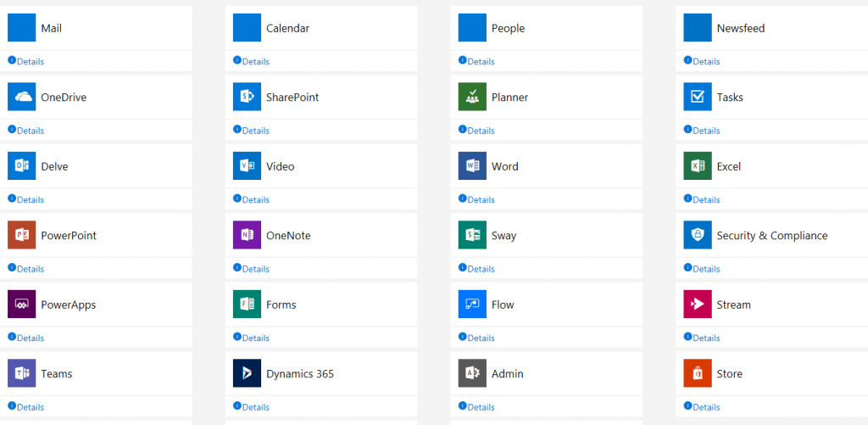
Task: View Details for Calendar
Action: click(x=251, y=61)
